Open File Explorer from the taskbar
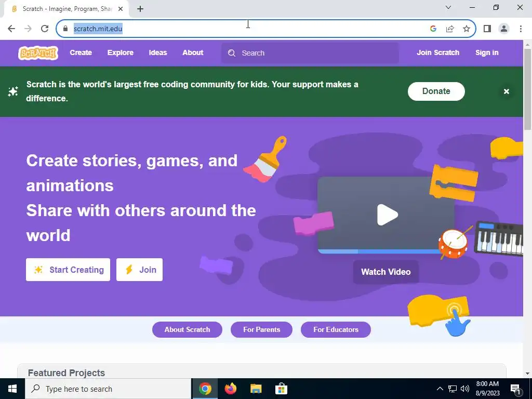The height and width of the screenshot is (399, 532). click(256, 389)
